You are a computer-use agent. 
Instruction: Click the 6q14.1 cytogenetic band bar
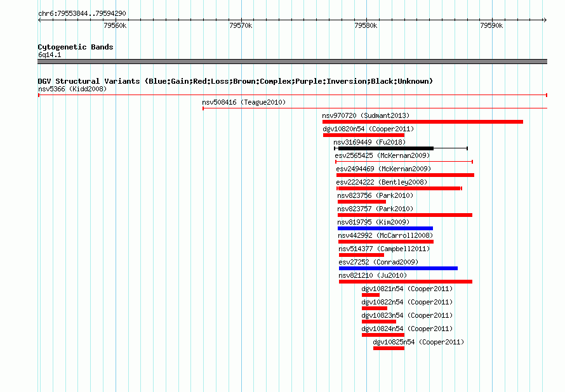click(292, 62)
